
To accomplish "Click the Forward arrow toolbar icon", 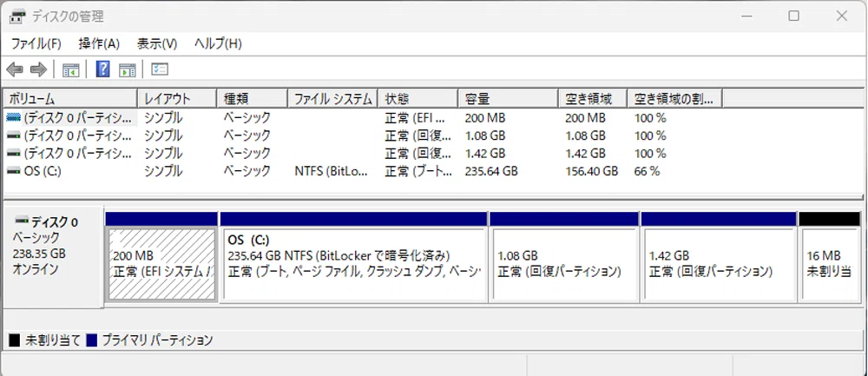I will 38,69.
